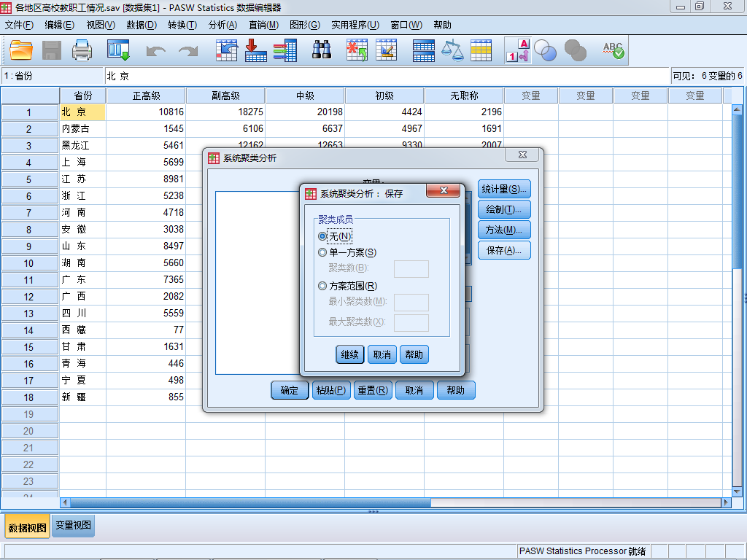
Task: Click the 粘贴(P) button
Action: 331,390
